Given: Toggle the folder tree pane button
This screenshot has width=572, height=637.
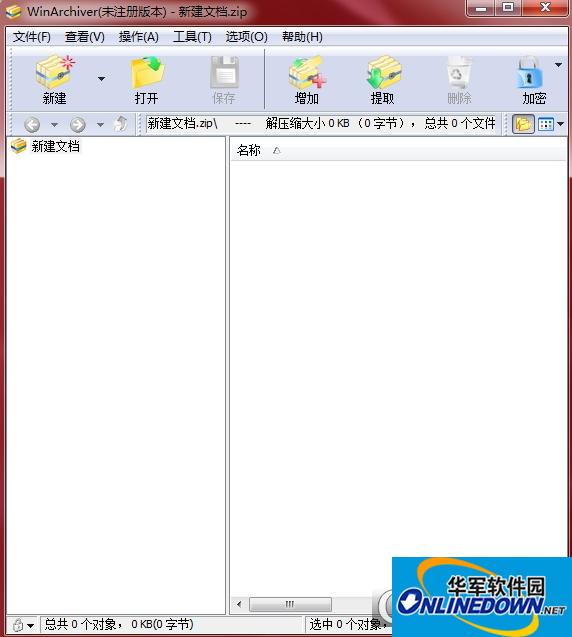Looking at the screenshot, I should (x=523, y=124).
